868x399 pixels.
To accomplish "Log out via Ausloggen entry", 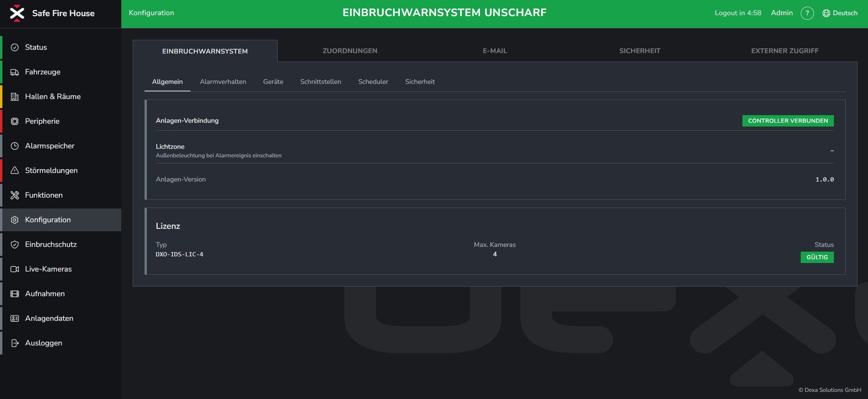I will tap(61, 343).
